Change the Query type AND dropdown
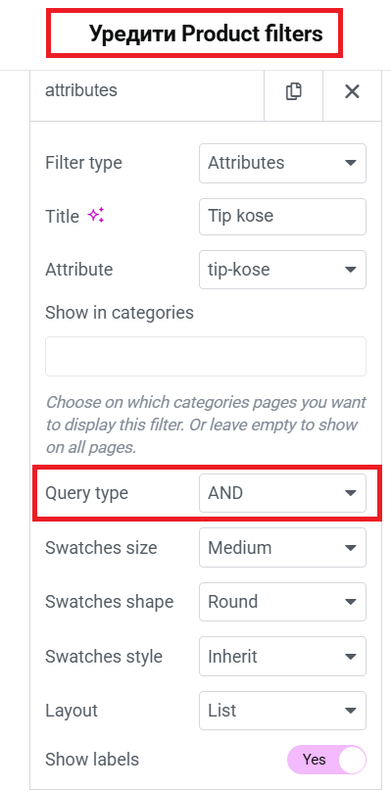The height and width of the screenshot is (800, 391). [x=282, y=493]
